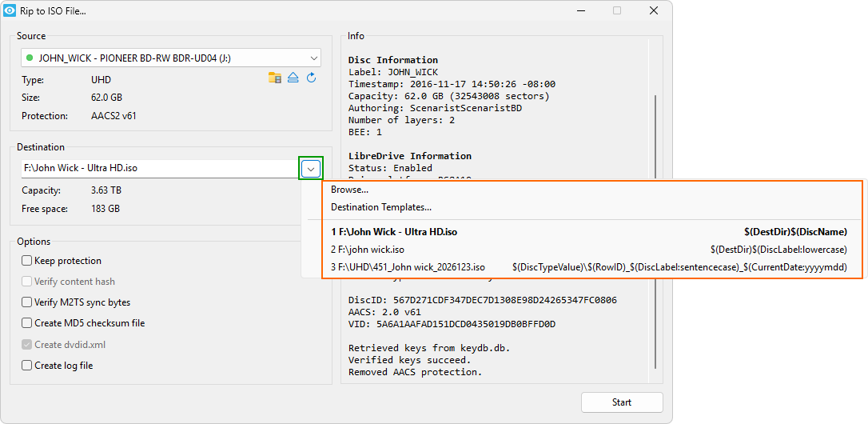Open Destination Templates... menu entry
Viewport: 868px width, 424px height.
point(381,207)
